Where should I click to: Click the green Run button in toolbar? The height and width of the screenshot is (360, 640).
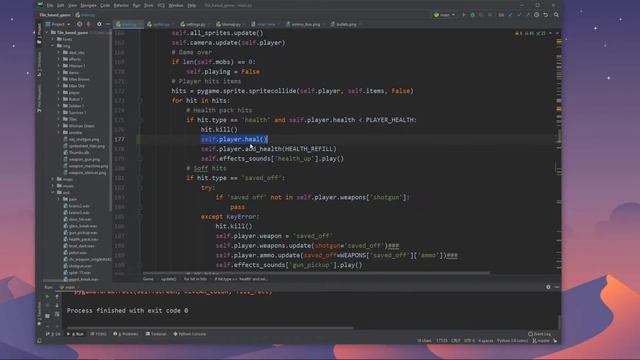pos(464,15)
